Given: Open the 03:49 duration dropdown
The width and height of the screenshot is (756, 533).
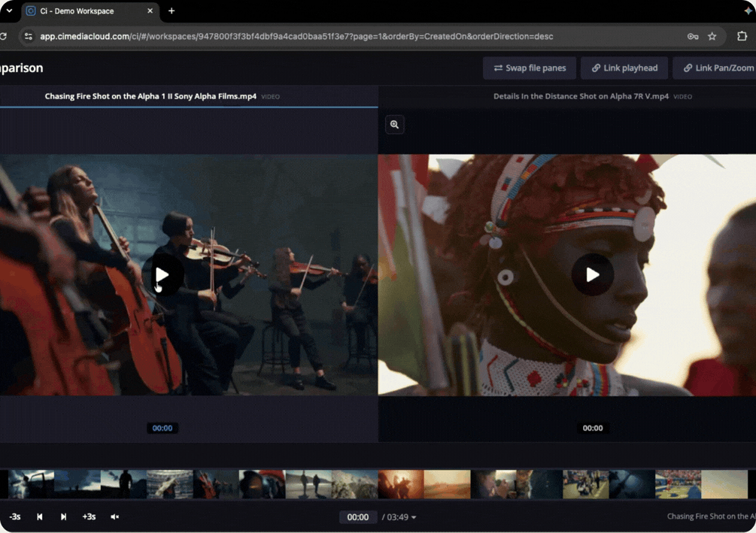Looking at the screenshot, I should point(399,517).
